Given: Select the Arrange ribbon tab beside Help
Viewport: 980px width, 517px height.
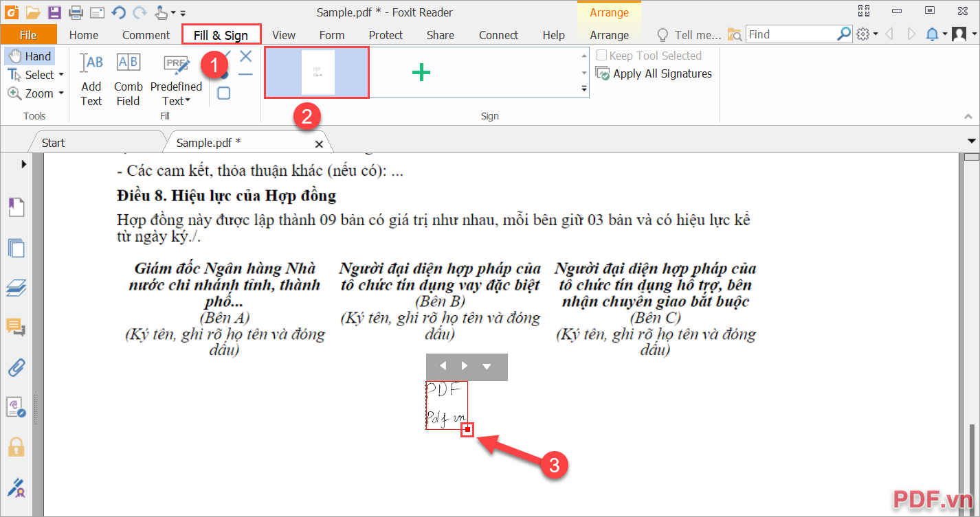Looking at the screenshot, I should coord(609,35).
